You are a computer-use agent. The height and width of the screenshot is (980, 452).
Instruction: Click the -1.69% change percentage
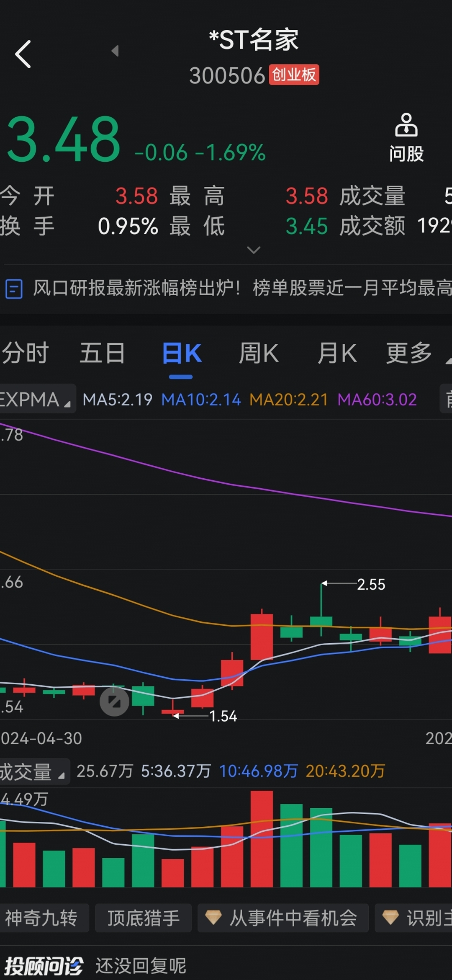(230, 152)
